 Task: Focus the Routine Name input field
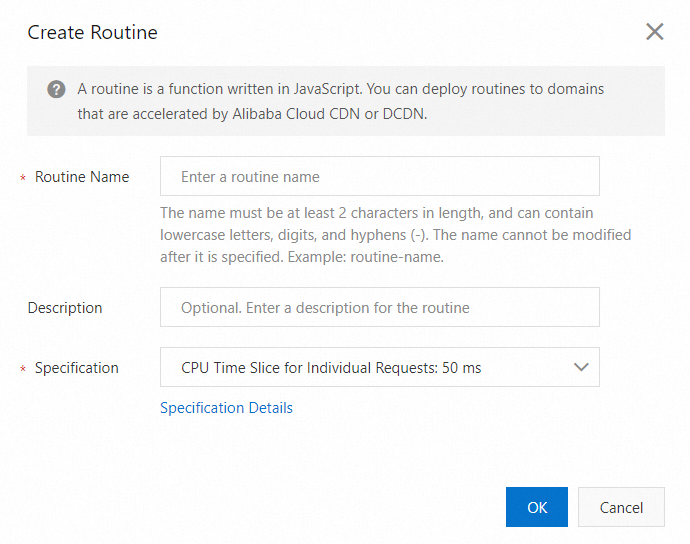[x=380, y=177]
